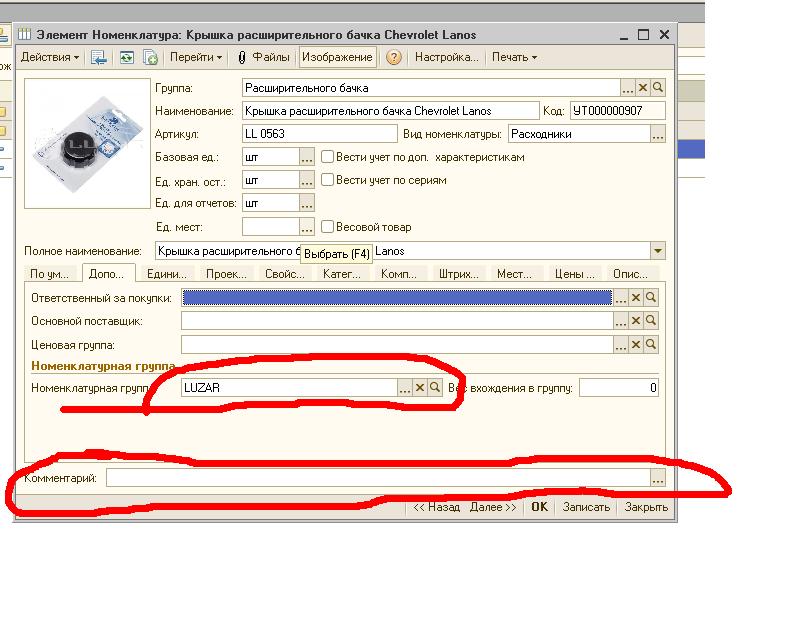Open the Группа field magnifier icon
The image size is (807, 617).
point(658,88)
